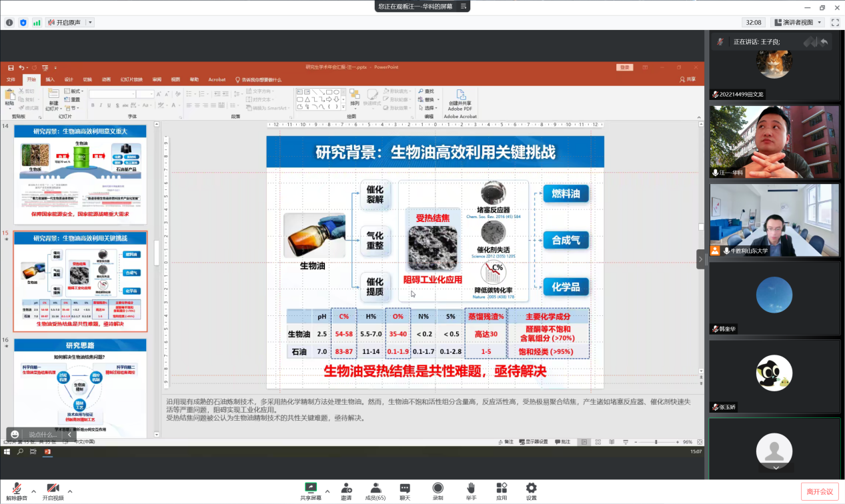This screenshot has width=845, height=504.
Task: Open the 文件 File menu
Action: click(x=11, y=79)
